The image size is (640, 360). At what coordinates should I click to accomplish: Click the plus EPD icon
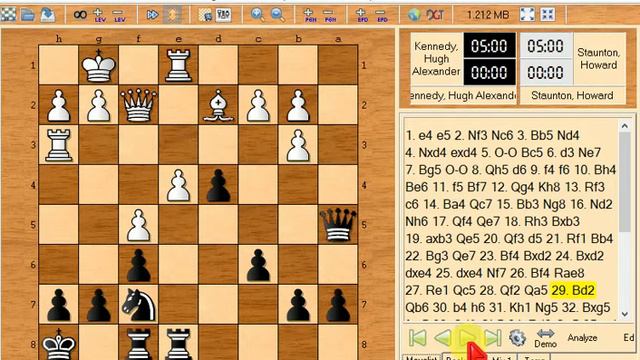pos(362,15)
